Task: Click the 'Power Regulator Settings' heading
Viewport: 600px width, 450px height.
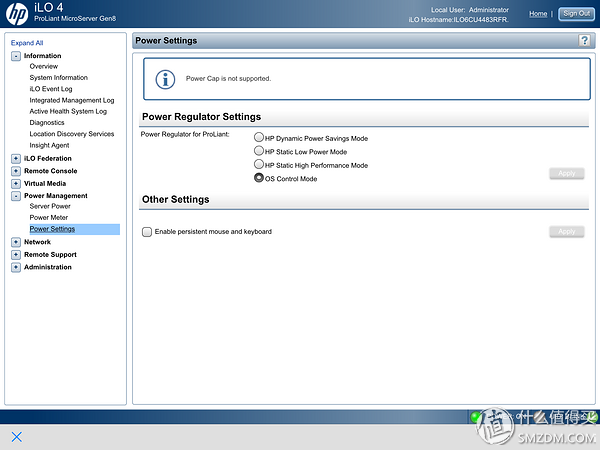Action: coord(201,117)
